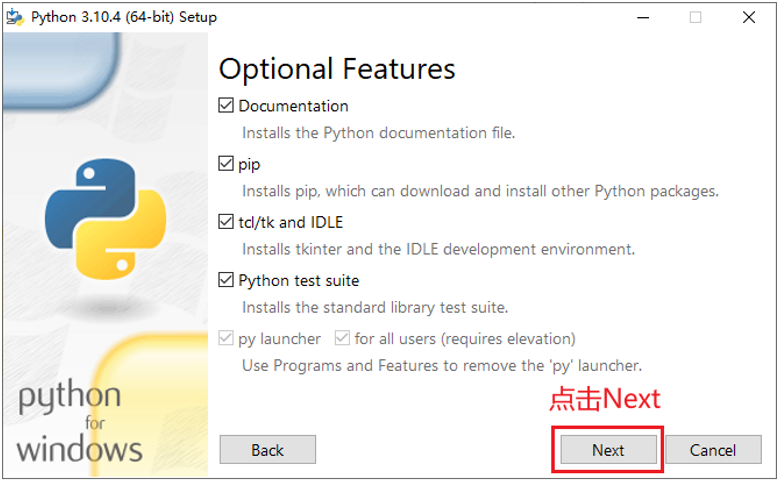
Task: Click the window title "Python 3.10.4 (64-bit) Setup"
Action: coord(124,17)
